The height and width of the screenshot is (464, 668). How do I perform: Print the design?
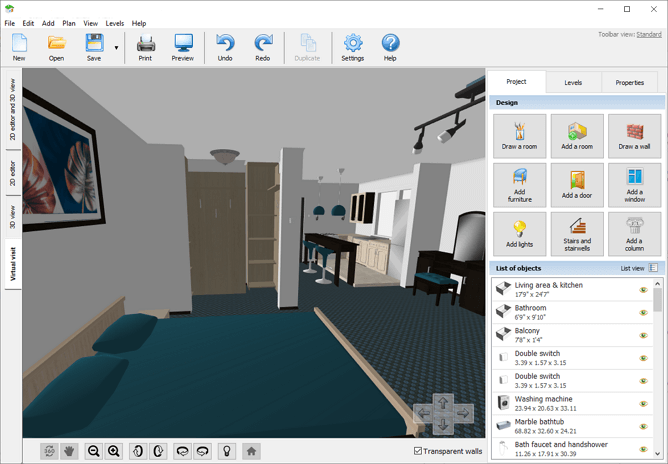[145, 47]
